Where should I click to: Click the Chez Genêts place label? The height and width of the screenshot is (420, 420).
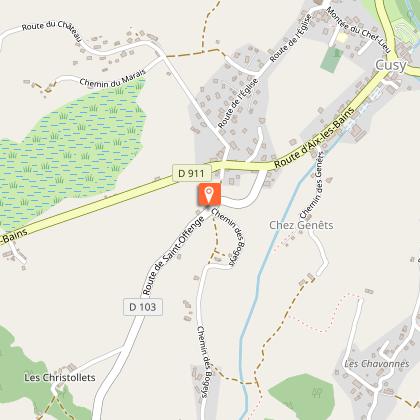click(x=301, y=225)
